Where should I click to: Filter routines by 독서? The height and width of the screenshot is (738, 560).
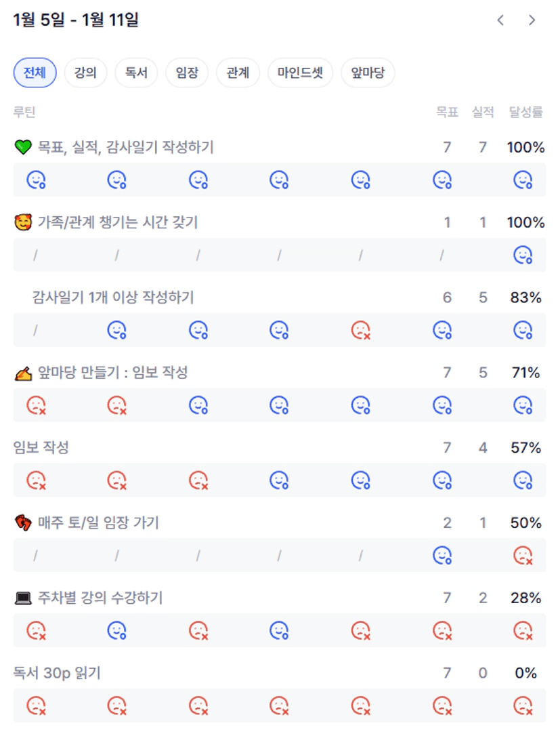click(136, 73)
